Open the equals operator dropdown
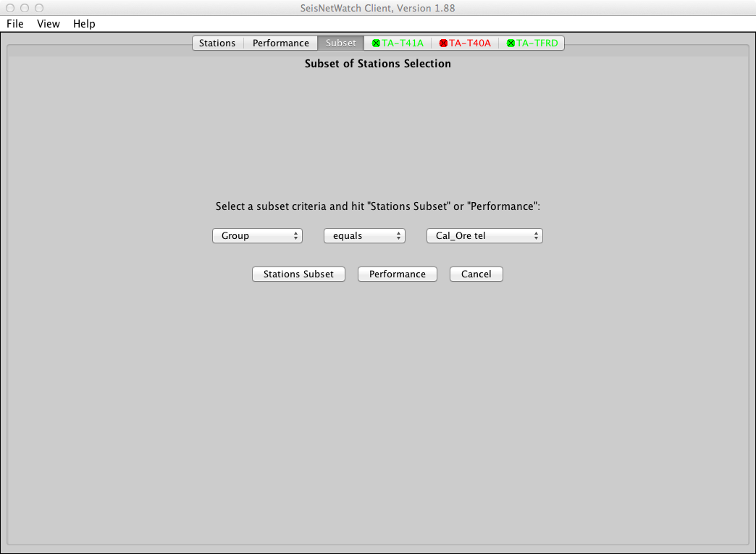The width and height of the screenshot is (756, 554). coord(364,236)
